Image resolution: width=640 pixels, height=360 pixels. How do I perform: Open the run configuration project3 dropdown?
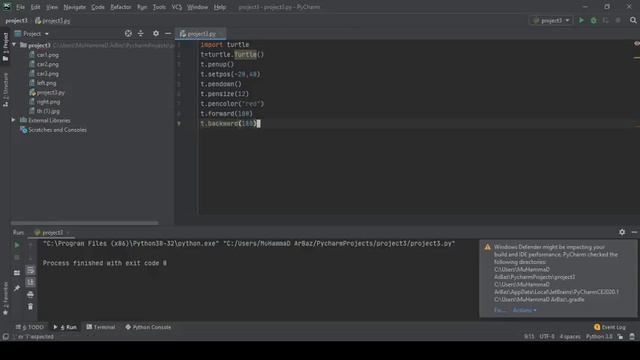pyautogui.click(x=551, y=20)
